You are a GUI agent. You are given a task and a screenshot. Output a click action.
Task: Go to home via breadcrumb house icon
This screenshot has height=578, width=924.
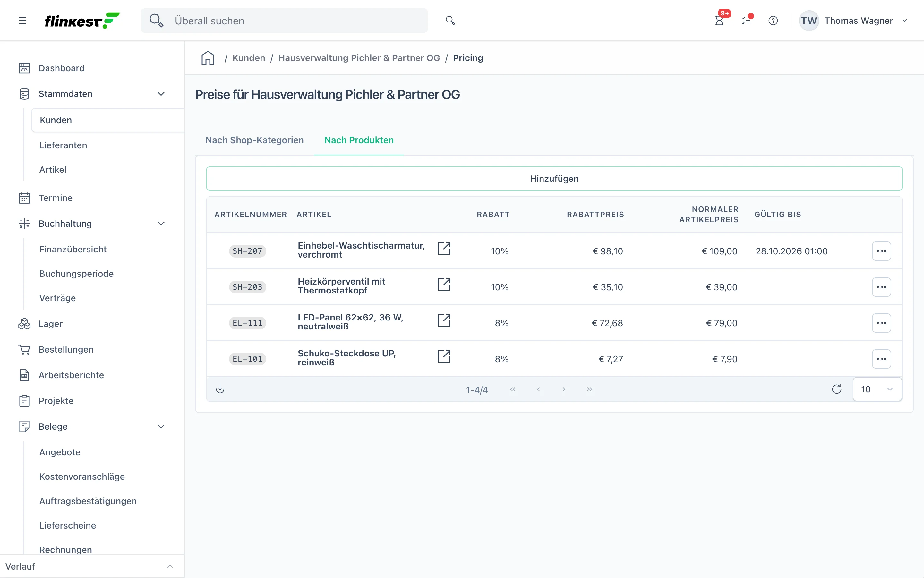pos(208,58)
